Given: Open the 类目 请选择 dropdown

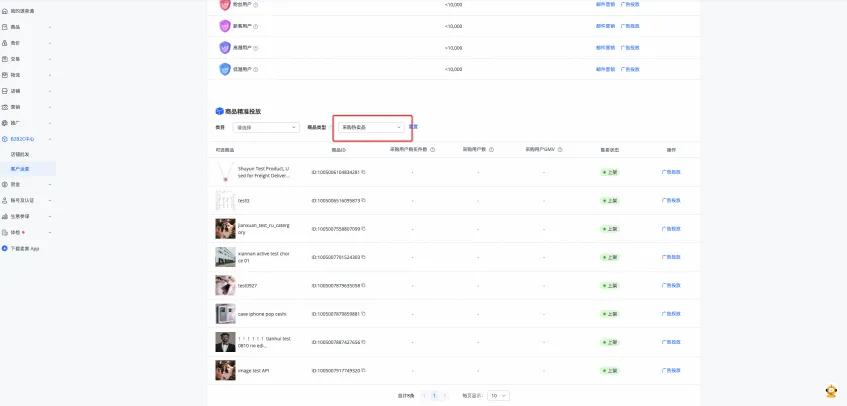Looking at the screenshot, I should click(266, 128).
